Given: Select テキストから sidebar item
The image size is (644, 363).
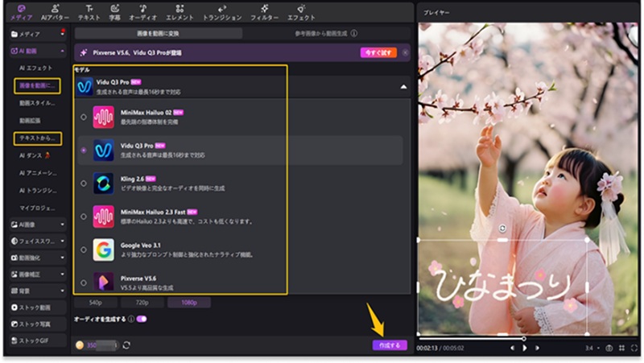Looking at the screenshot, I should (x=37, y=138).
